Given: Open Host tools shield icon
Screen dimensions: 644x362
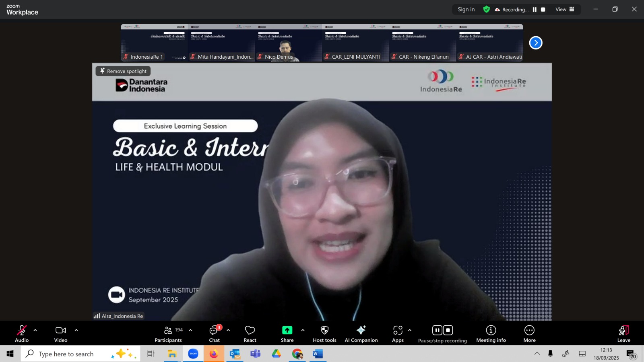Looking at the screenshot, I should [x=324, y=330].
